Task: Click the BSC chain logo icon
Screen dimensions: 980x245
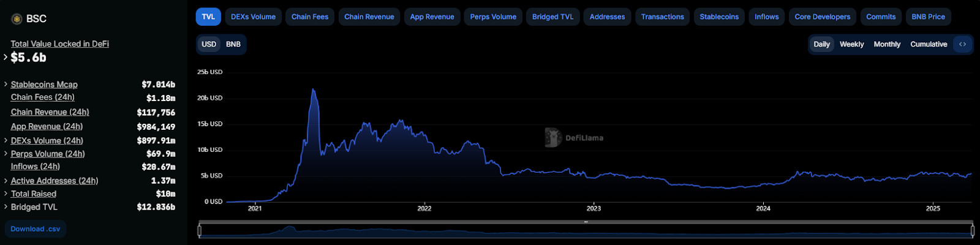Action: pyautogui.click(x=17, y=19)
